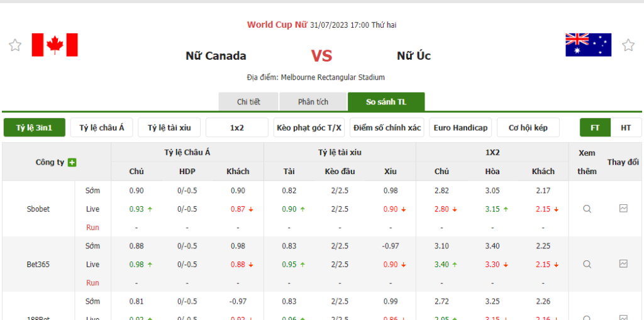
Task: Show Tỷ lệ tài xỉu odds
Action: point(169,128)
